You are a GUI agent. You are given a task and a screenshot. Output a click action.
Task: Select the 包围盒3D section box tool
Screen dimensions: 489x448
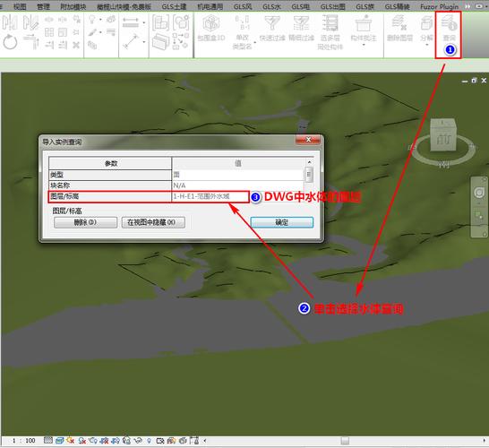(x=211, y=23)
